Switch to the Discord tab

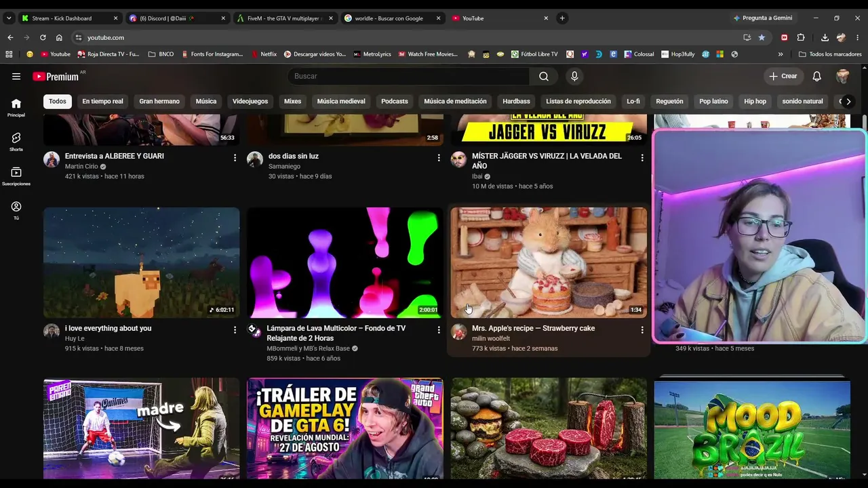click(178, 18)
